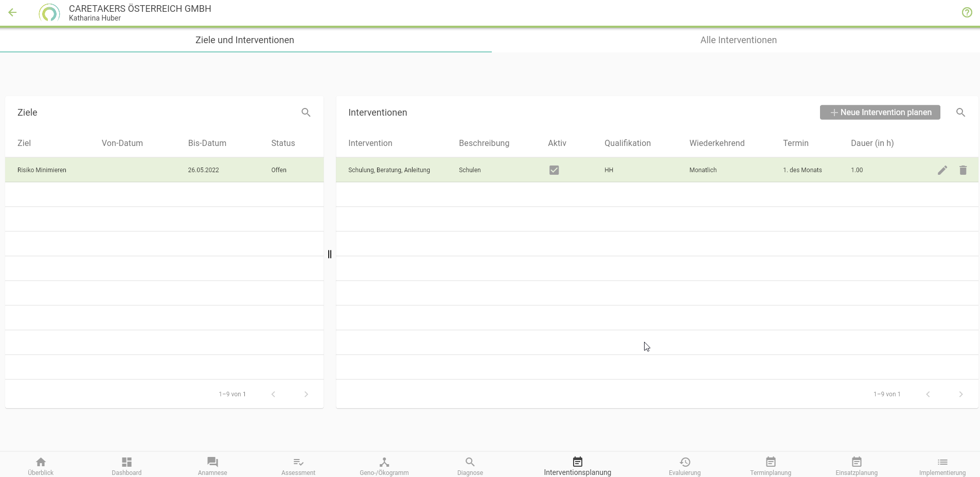Open Geno-/Ökogramm from bottom navigation
Screen dimensions: 980x477
(384, 466)
